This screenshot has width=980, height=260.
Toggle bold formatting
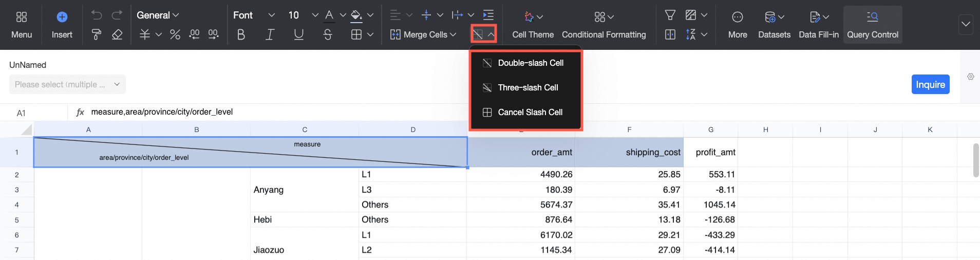pyautogui.click(x=241, y=34)
